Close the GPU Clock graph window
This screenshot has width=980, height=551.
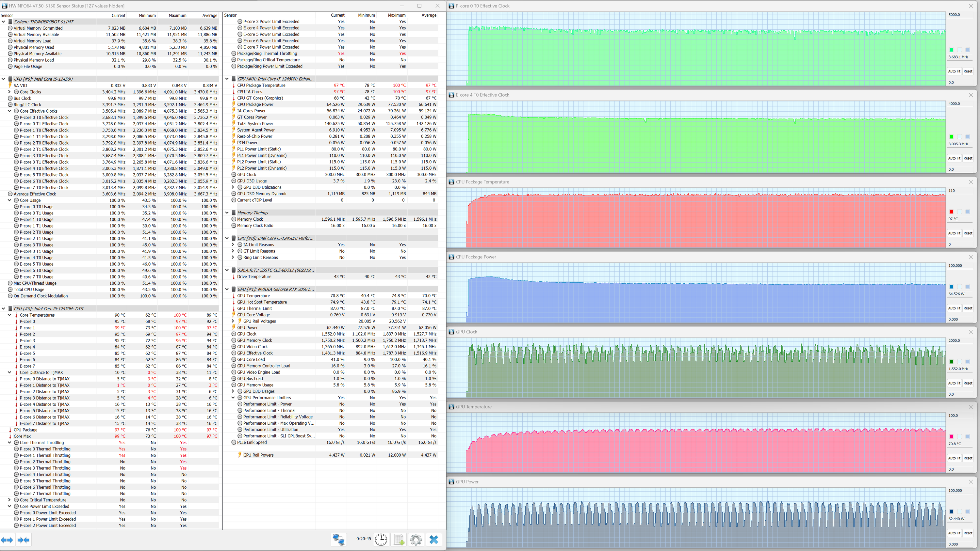click(x=971, y=332)
